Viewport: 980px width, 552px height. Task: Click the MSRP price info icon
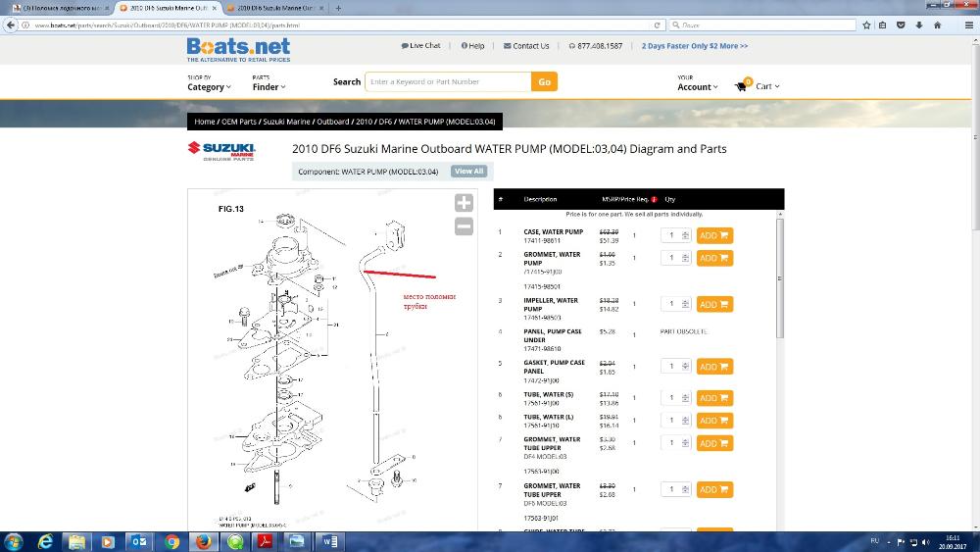[654, 199]
